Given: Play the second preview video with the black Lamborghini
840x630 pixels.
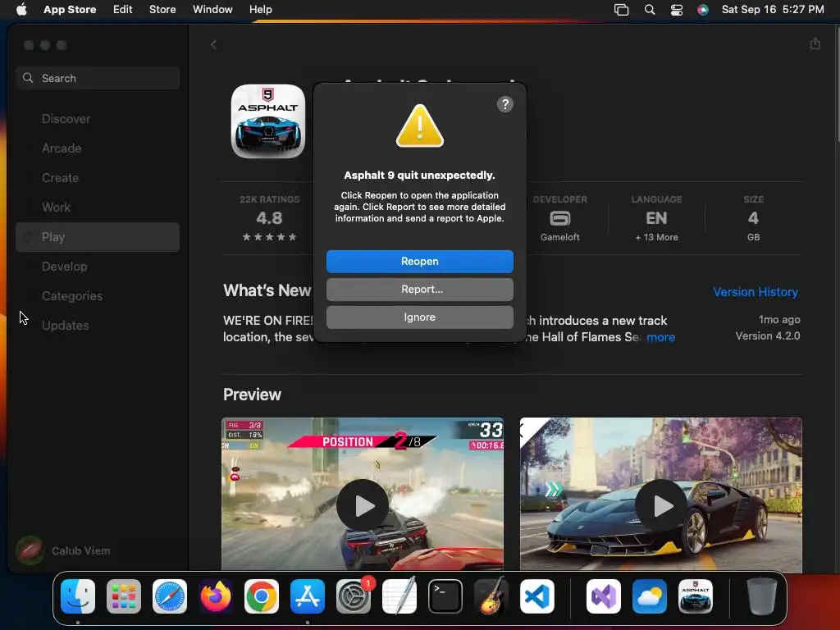Looking at the screenshot, I should tap(661, 505).
